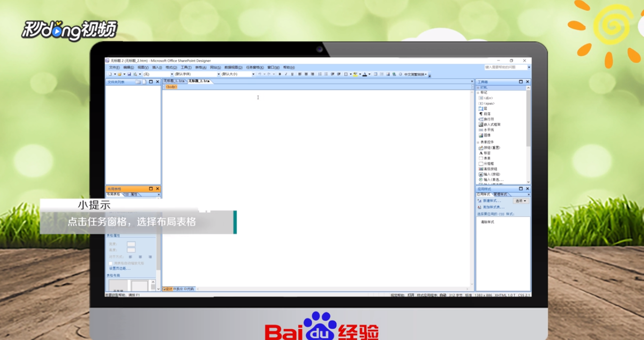Open the 选项 options dropdown
The height and width of the screenshot is (340, 644).
point(521,201)
